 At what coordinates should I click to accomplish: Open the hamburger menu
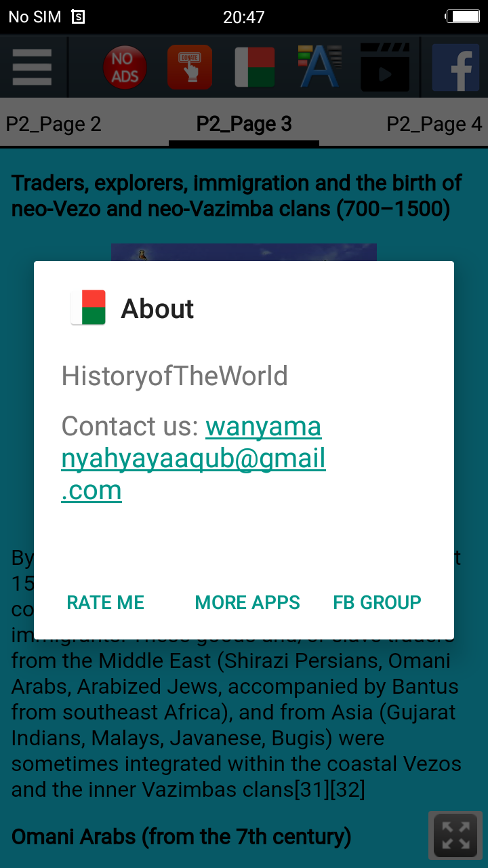(x=32, y=67)
